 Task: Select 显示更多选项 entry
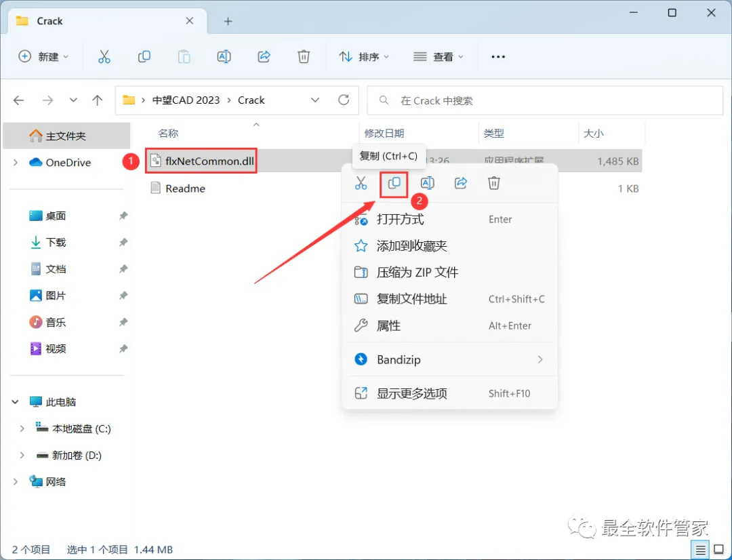click(x=450, y=394)
